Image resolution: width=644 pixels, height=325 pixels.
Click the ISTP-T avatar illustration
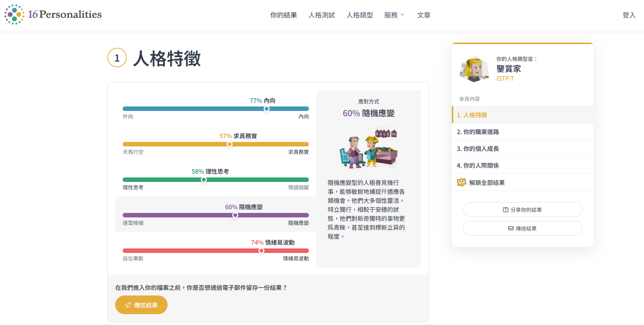coord(474,69)
